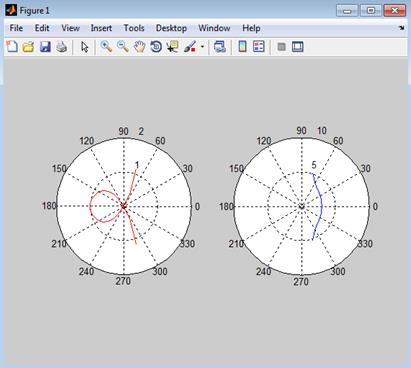
Task: Select the Data Cursor tool
Action: pyautogui.click(x=173, y=47)
